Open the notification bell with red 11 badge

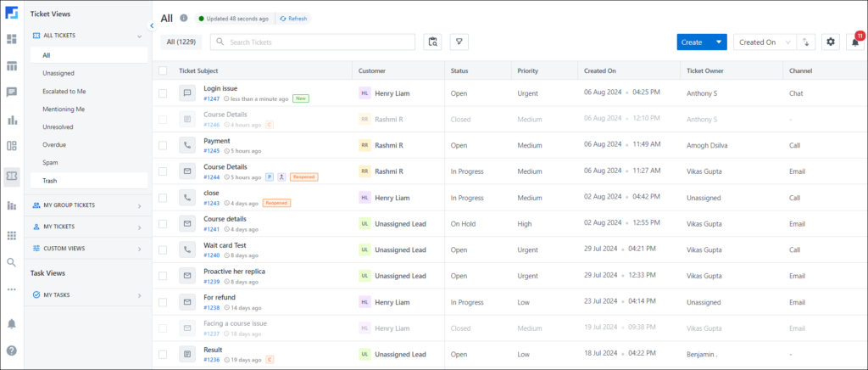click(855, 42)
